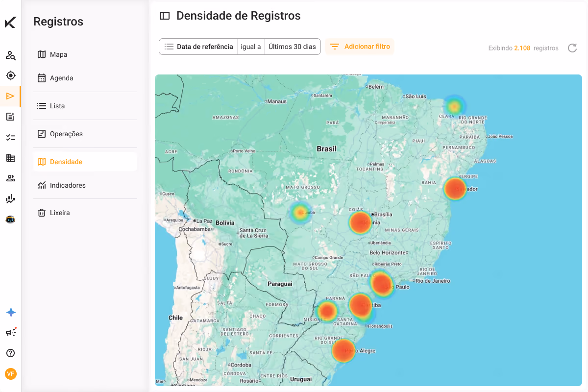This screenshot has width=588, height=392.
Task: Click the Agenda calendar icon
Action: click(42, 78)
